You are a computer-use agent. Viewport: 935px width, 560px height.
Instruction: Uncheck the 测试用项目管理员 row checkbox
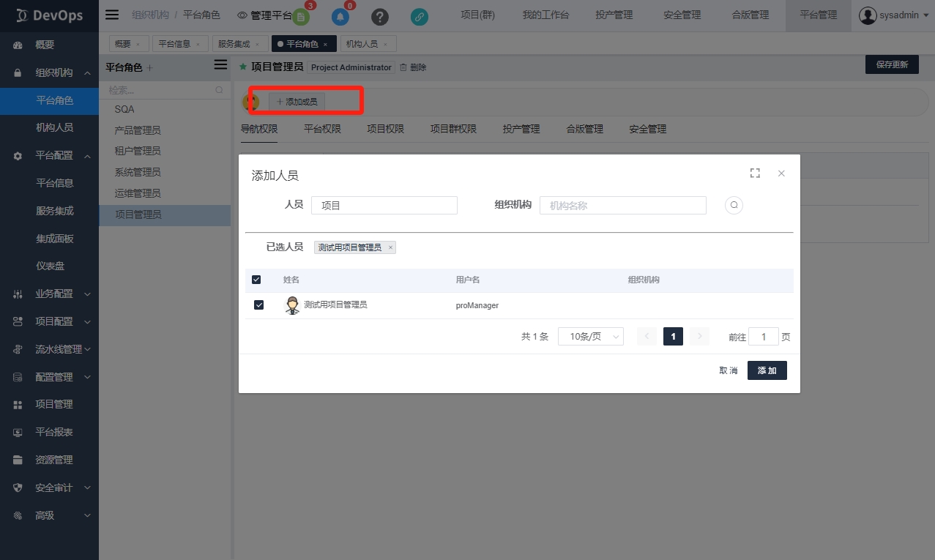[x=258, y=305]
